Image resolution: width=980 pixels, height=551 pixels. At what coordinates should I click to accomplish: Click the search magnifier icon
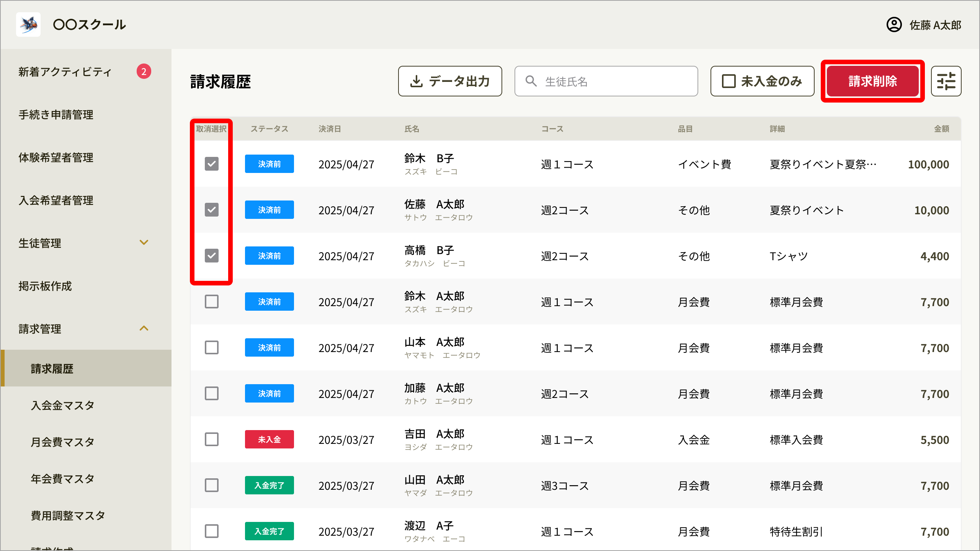(x=531, y=81)
